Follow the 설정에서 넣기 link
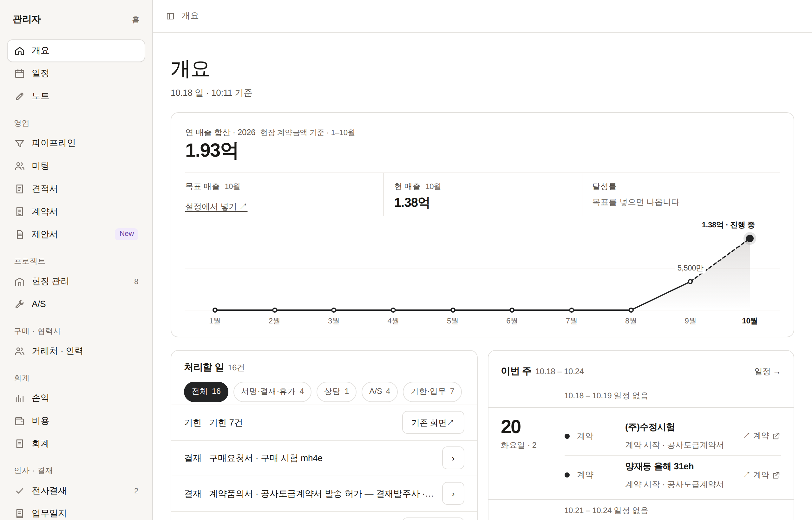The width and height of the screenshot is (812, 520). pyautogui.click(x=216, y=206)
